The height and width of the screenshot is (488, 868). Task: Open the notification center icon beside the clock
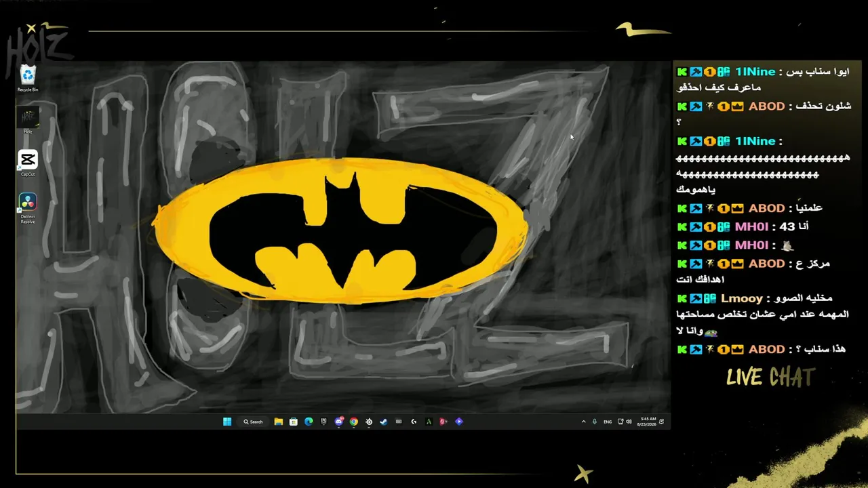click(x=662, y=422)
